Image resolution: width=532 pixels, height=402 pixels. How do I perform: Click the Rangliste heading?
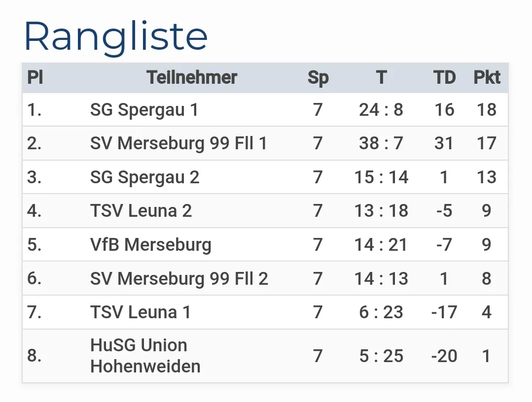point(116,36)
